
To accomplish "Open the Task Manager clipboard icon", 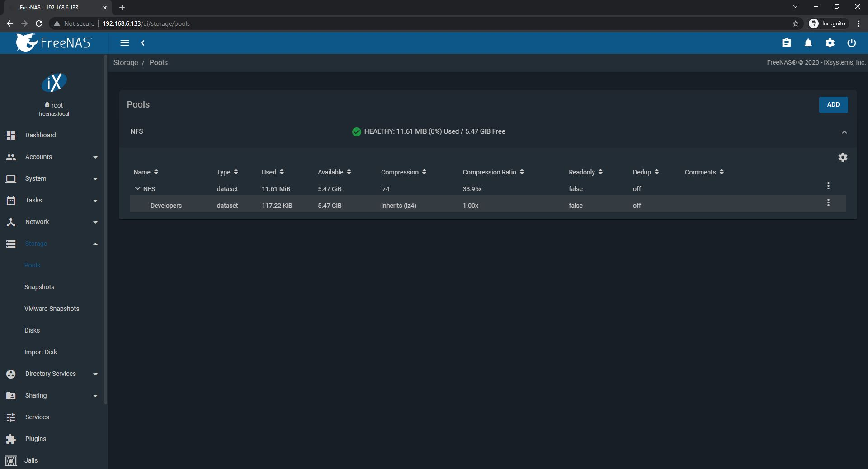I will point(787,43).
